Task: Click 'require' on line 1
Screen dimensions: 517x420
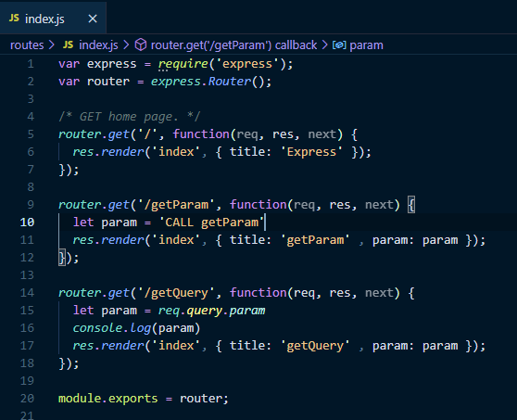Action: point(183,64)
